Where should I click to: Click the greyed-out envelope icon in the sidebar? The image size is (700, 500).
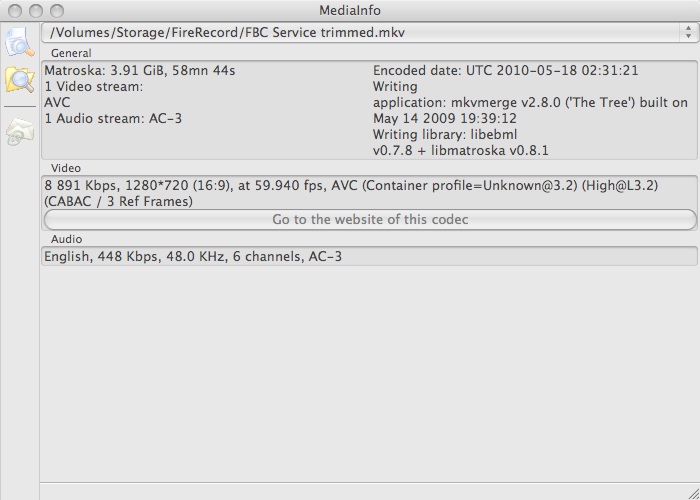tap(20, 132)
